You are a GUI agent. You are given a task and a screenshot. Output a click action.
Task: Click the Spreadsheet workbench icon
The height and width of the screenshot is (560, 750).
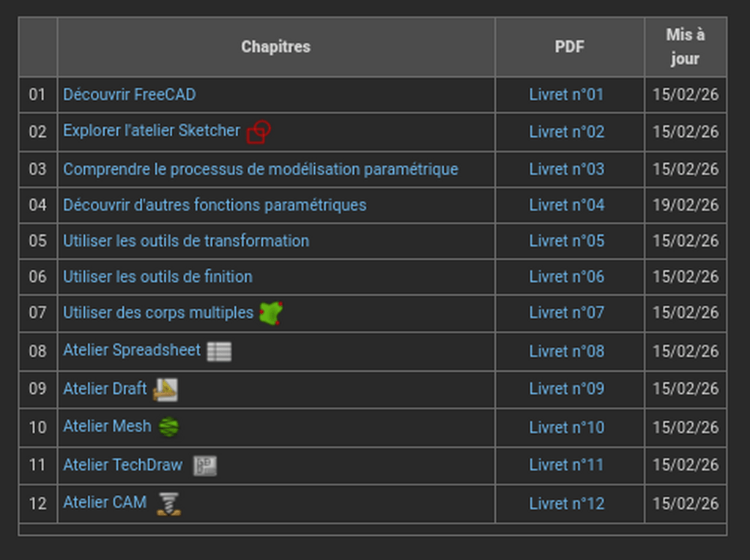(219, 351)
